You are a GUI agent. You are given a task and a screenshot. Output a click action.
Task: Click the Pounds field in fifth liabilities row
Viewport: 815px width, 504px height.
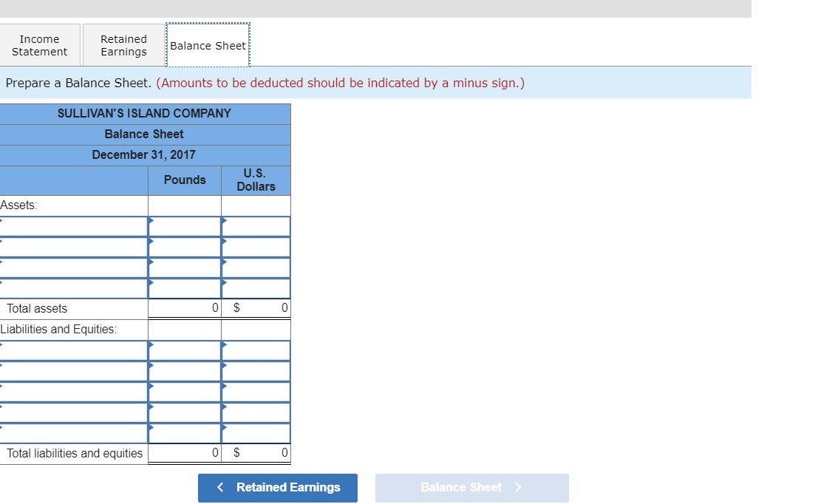coord(185,433)
